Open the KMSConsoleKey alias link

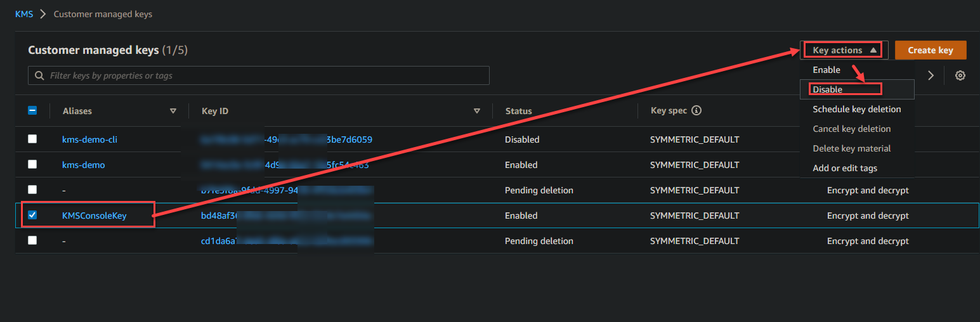click(94, 216)
